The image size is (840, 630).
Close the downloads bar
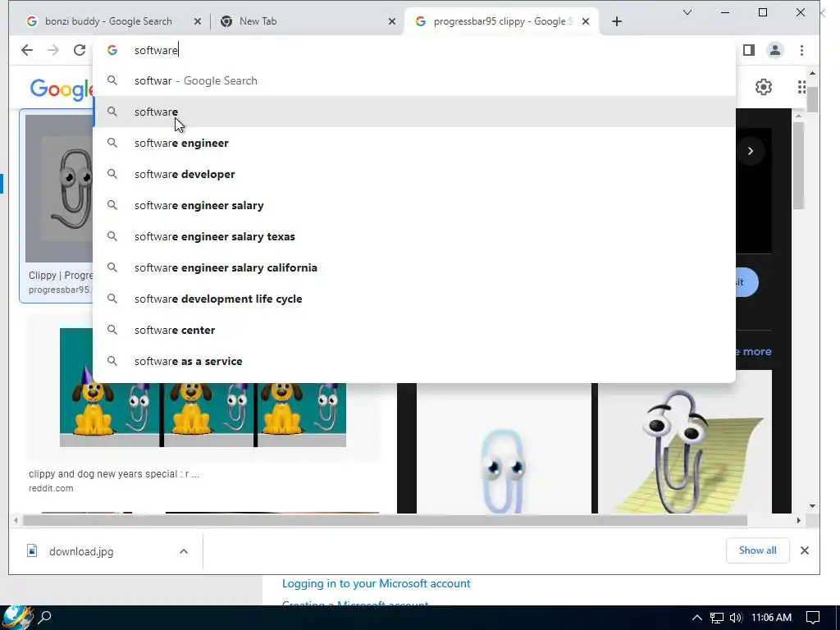804,550
